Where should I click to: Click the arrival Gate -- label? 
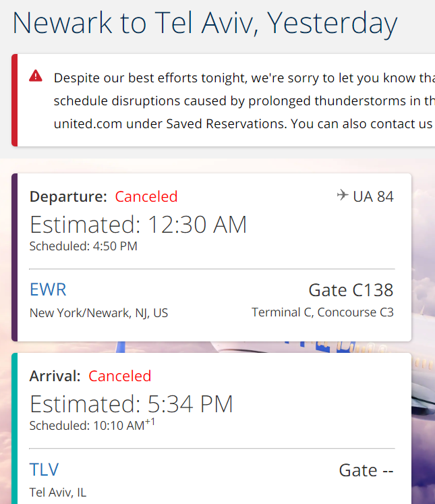click(366, 470)
